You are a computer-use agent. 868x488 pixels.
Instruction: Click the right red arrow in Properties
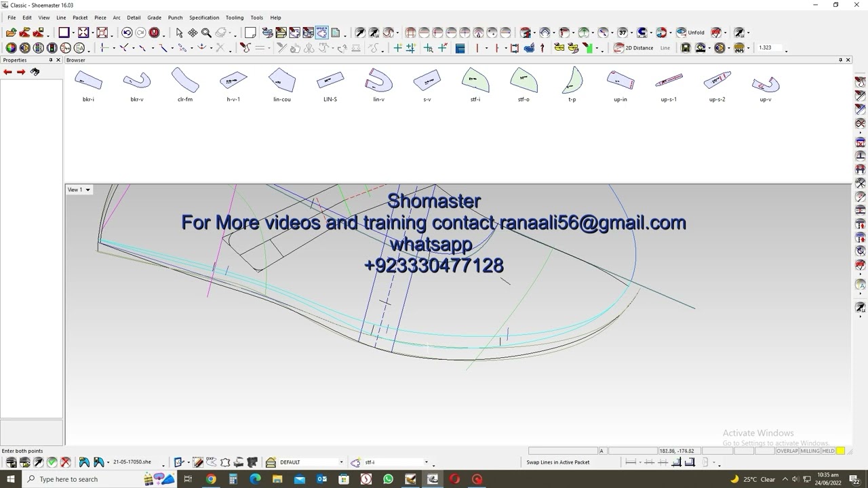coord(21,72)
